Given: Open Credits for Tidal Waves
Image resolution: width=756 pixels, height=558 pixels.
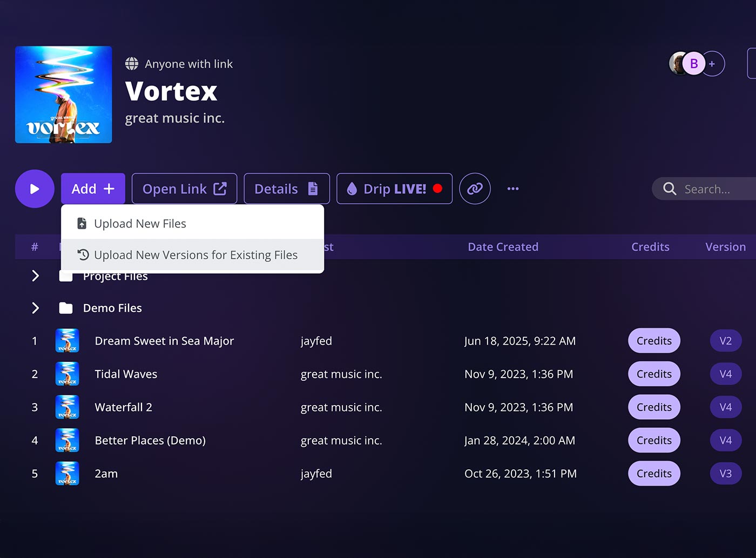Looking at the screenshot, I should (654, 374).
